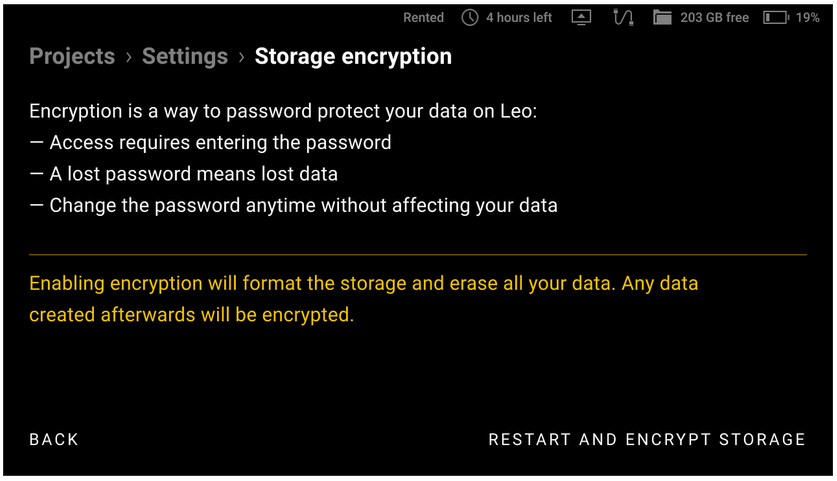The image size is (837, 481).
Task: Click the chevron after Projects
Action: pos(128,58)
